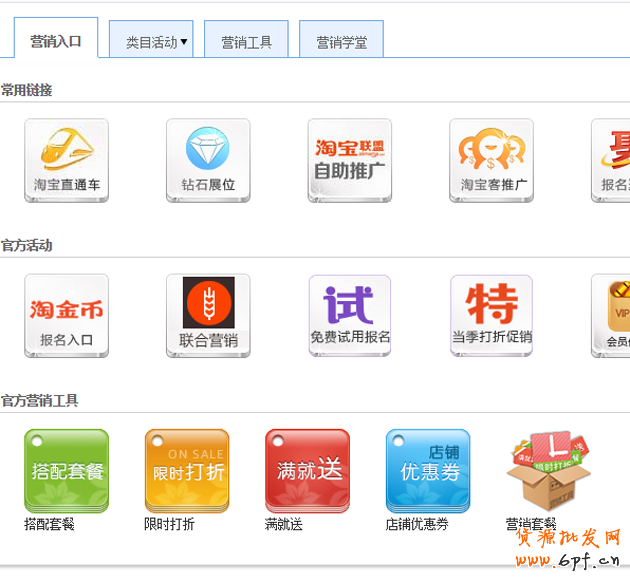
Task: Open 淘宝联盟 自助推广 tile
Action: pyautogui.click(x=350, y=160)
